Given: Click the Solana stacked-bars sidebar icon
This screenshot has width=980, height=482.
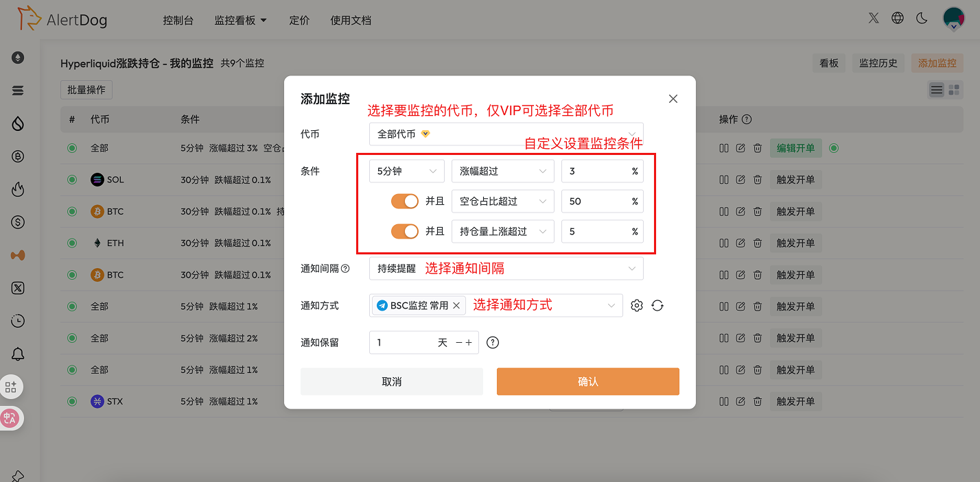Looking at the screenshot, I should click(18, 91).
